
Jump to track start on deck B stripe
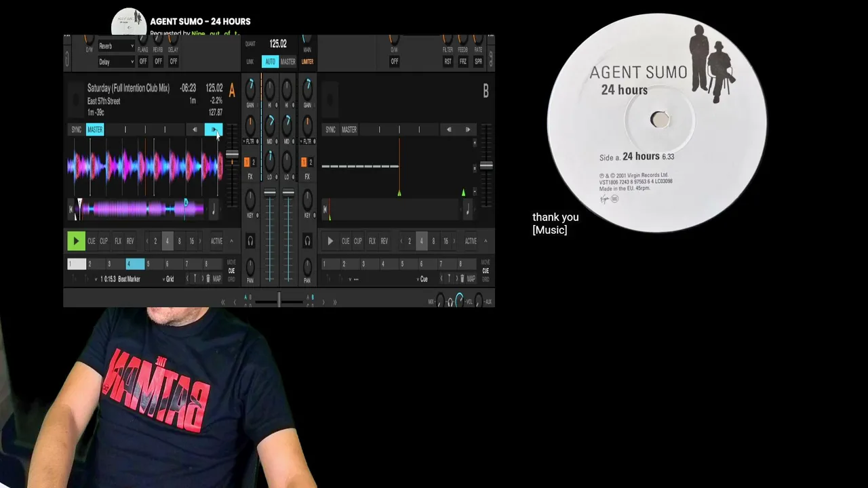[x=325, y=210]
